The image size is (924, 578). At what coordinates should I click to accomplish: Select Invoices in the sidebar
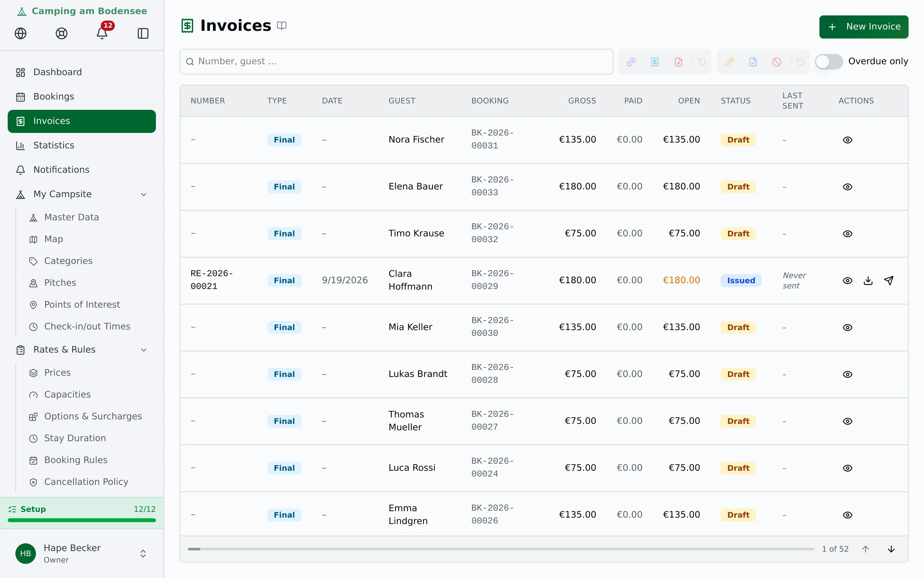[x=82, y=121]
